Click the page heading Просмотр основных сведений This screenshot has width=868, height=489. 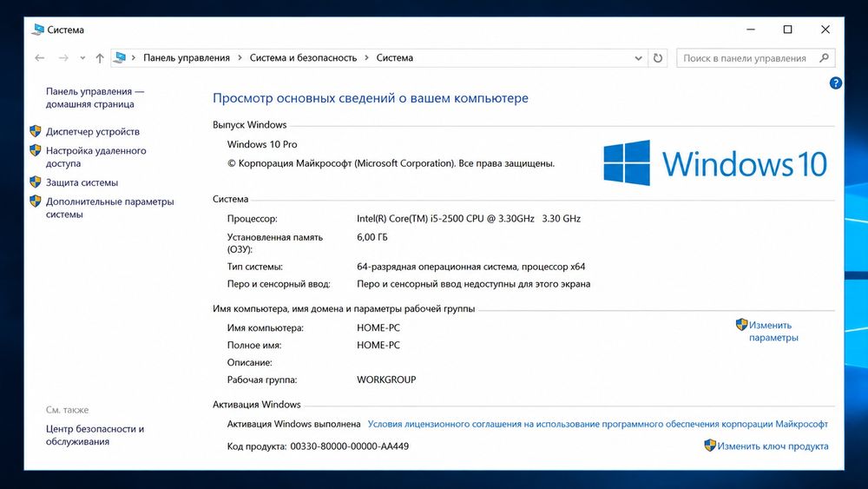(x=371, y=98)
